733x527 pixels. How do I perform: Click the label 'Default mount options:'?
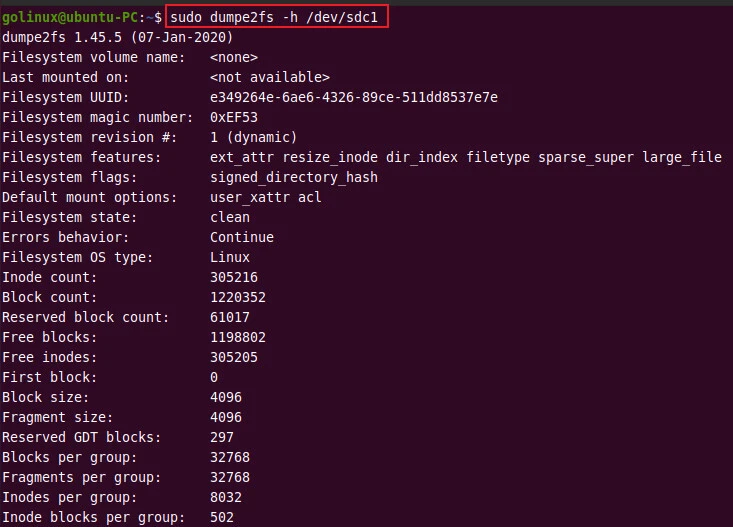click(x=89, y=197)
